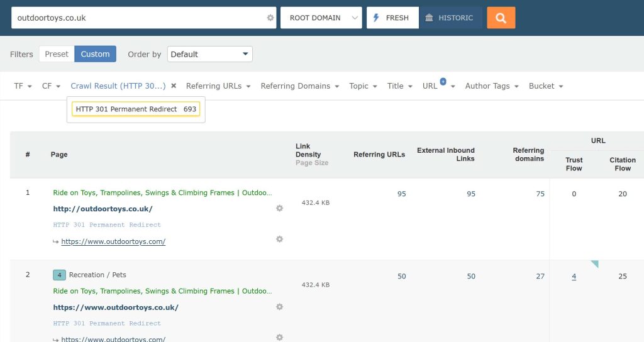
Task: Expand the Topic filter dropdown
Action: (363, 85)
